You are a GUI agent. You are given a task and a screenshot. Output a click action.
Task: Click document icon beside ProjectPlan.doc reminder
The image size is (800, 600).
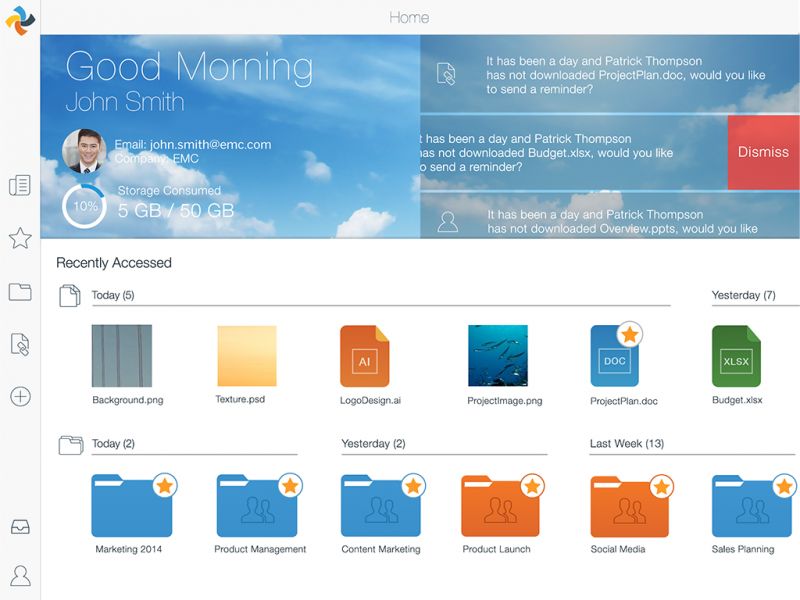pos(446,74)
